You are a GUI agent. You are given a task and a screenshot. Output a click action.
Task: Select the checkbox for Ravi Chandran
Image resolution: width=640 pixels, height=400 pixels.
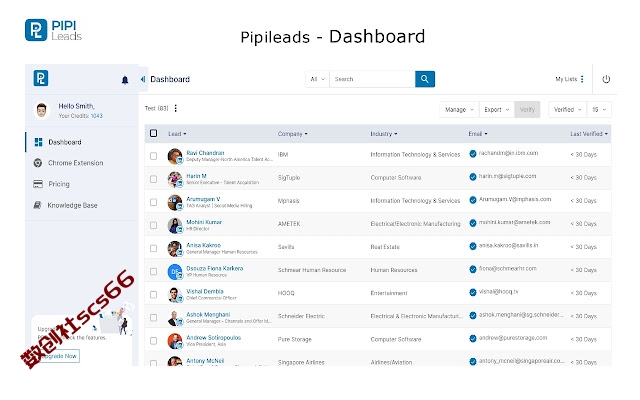153,156
